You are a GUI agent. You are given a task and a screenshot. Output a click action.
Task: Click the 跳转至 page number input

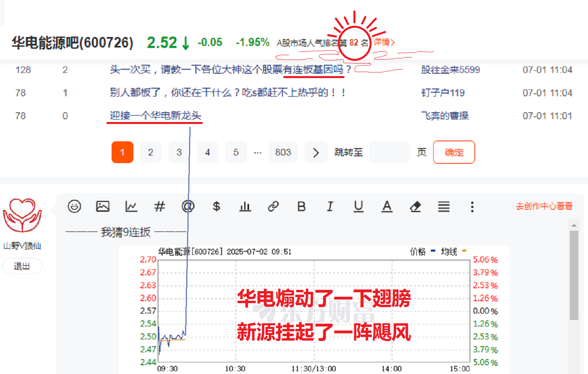(389, 152)
